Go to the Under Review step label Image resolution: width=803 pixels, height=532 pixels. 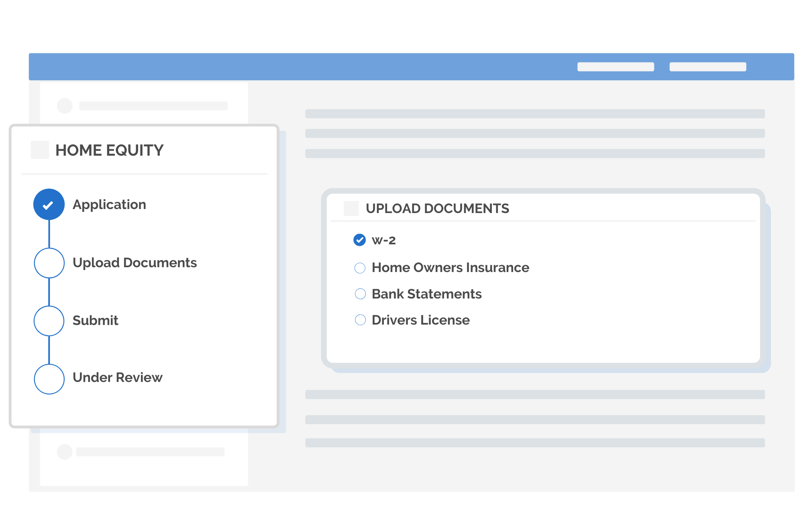point(117,378)
